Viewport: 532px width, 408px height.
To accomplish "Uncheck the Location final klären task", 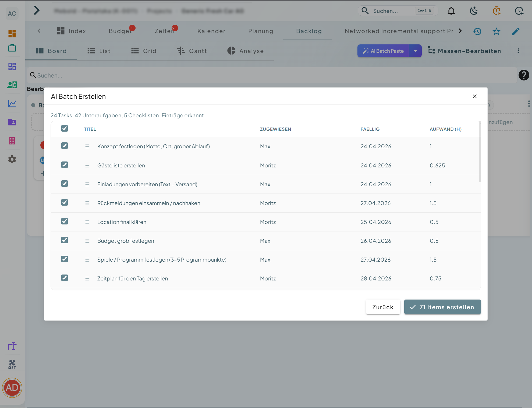I will pos(65,221).
